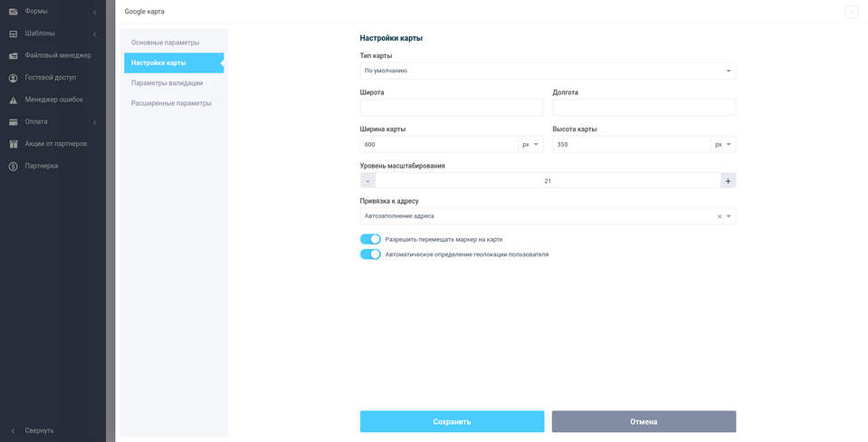Click the Templates icon in sidebar
Screen dimensions: 868x442
coord(14,34)
